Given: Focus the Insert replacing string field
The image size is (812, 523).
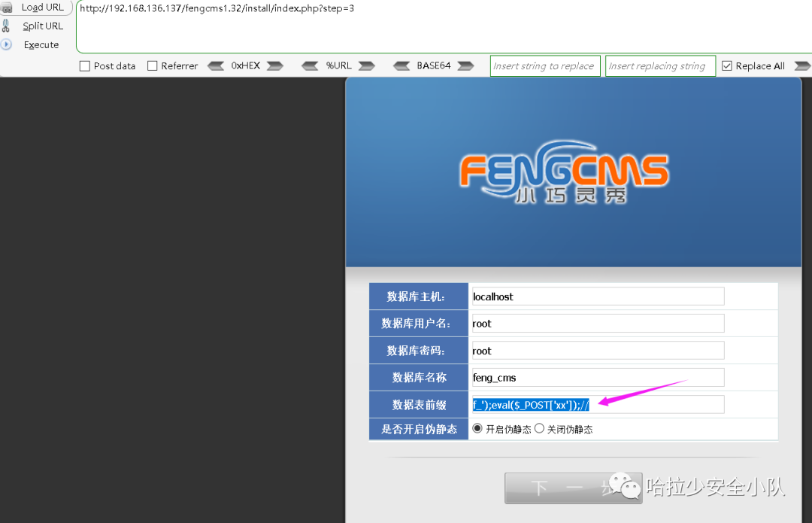Looking at the screenshot, I should [660, 65].
